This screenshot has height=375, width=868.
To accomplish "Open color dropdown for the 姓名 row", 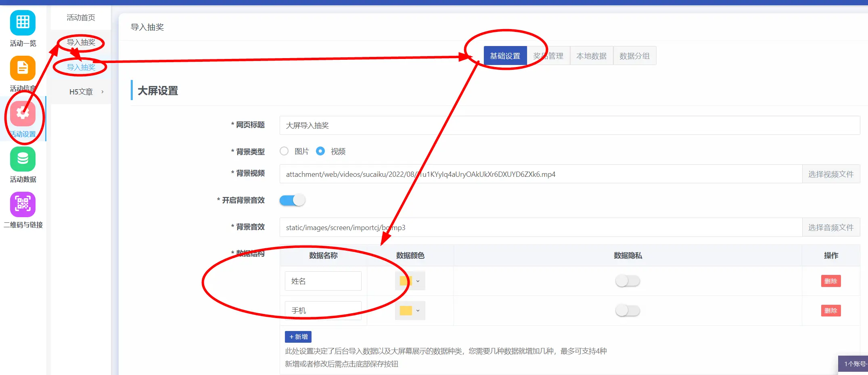I will click(x=410, y=281).
